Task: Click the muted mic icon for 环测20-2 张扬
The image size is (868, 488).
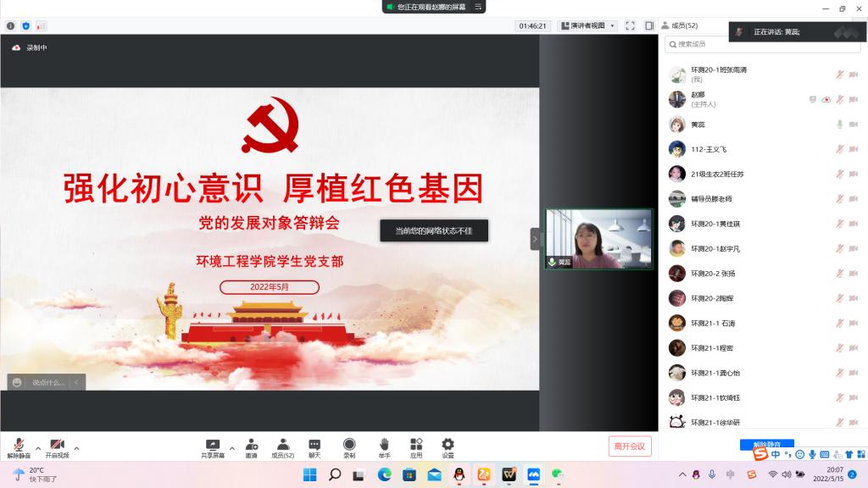Action: click(840, 274)
